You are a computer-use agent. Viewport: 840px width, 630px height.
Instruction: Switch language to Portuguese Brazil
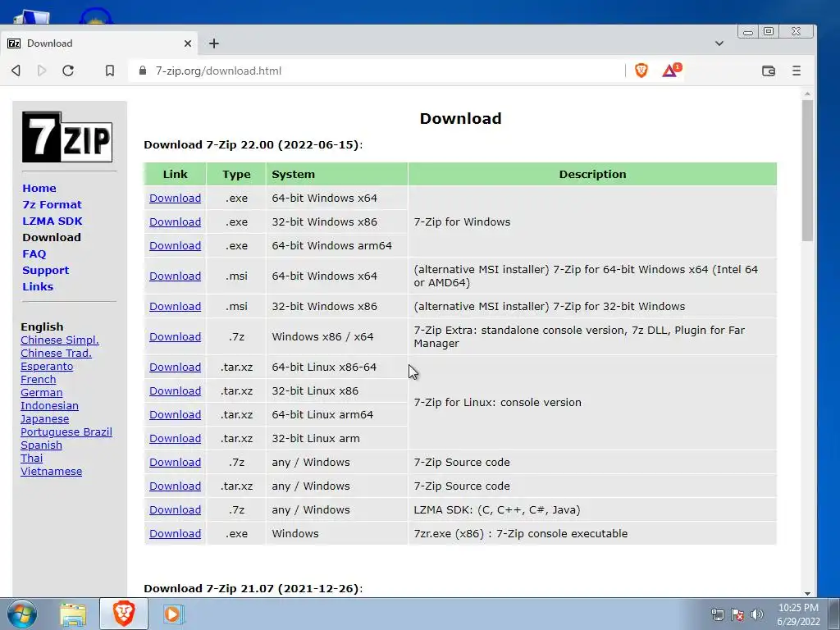tap(66, 431)
